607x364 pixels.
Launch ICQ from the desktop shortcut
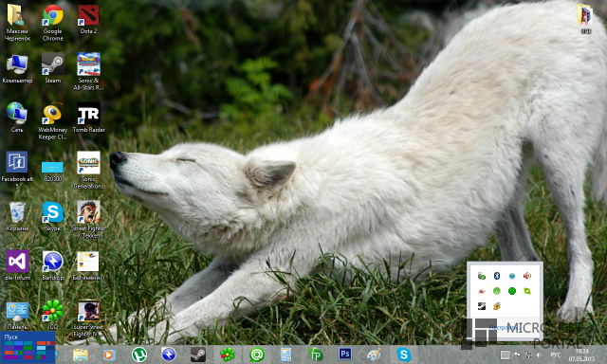[53, 315]
